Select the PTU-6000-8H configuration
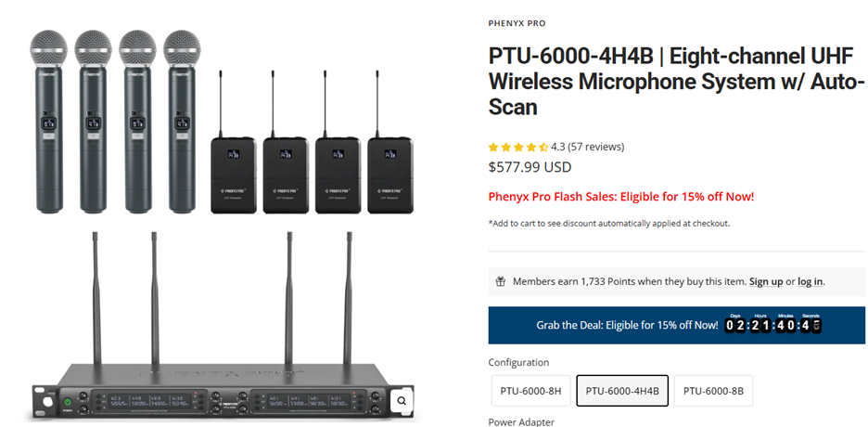This screenshot has height=427, width=868. [x=530, y=391]
